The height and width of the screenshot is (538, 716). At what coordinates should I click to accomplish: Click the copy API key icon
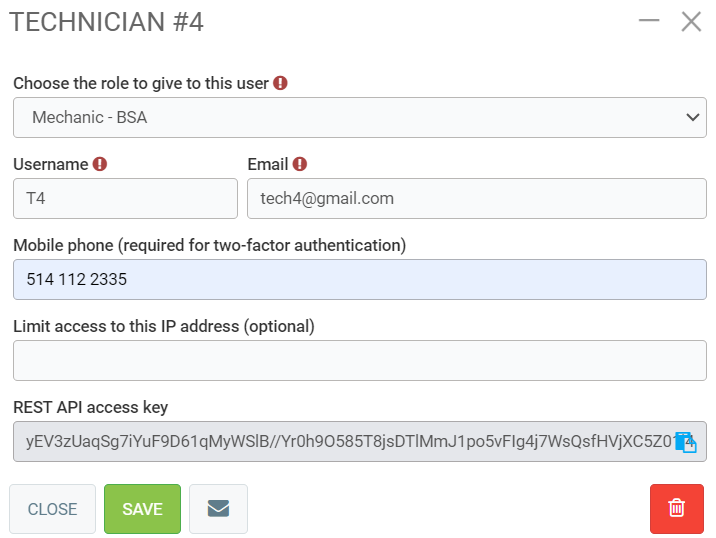pyautogui.click(x=685, y=442)
